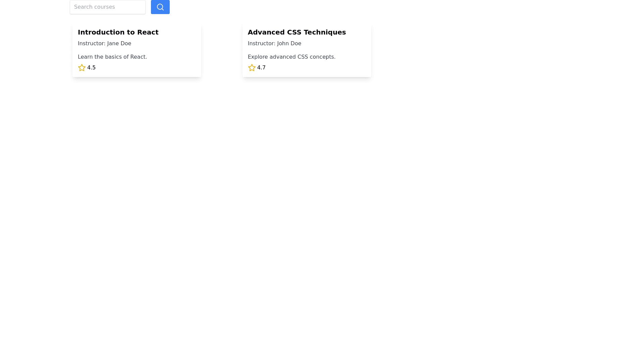Click Instructor: Jane Doe text
The width and height of the screenshot is (644, 362).
[104, 44]
